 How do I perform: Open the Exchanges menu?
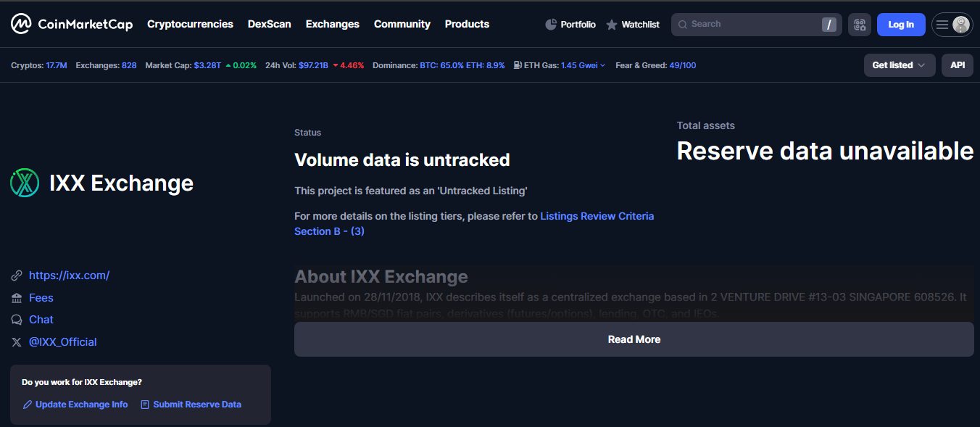click(333, 24)
